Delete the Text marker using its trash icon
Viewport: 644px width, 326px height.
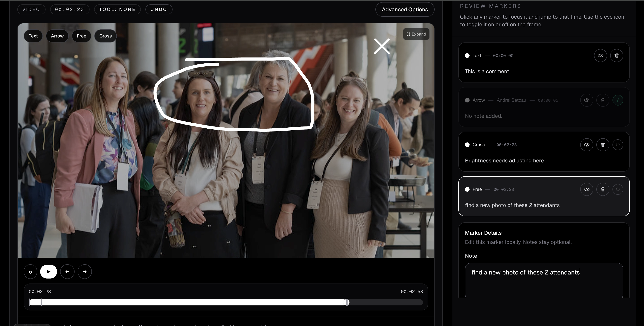coord(617,56)
